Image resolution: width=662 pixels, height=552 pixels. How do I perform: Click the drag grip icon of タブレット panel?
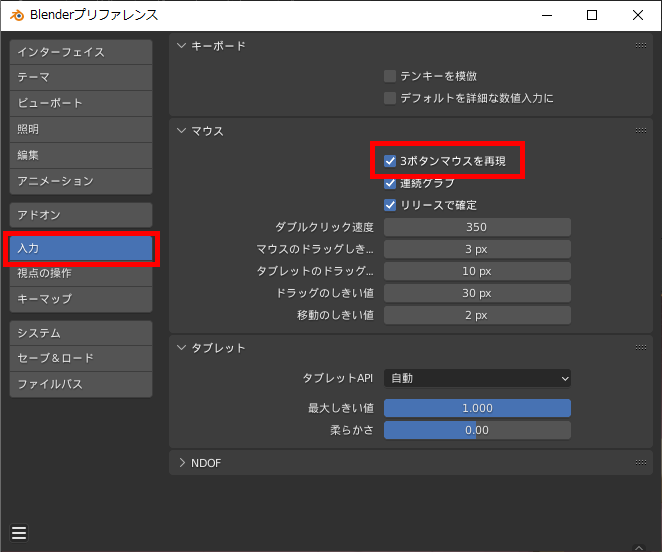(x=640, y=348)
